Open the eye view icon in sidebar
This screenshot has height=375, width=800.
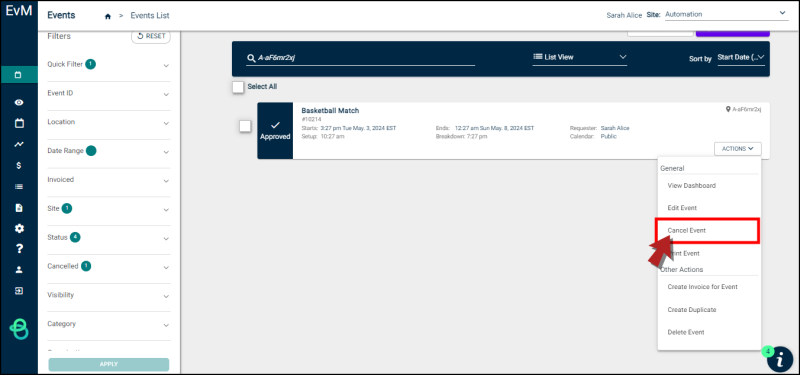(19, 103)
